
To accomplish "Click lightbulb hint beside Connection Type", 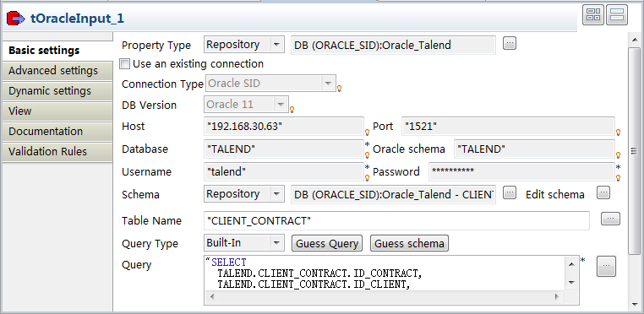I will point(339,89).
